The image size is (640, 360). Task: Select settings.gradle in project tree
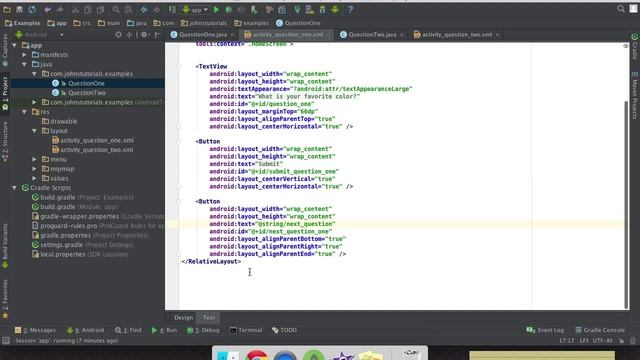pyautogui.click(x=61, y=245)
